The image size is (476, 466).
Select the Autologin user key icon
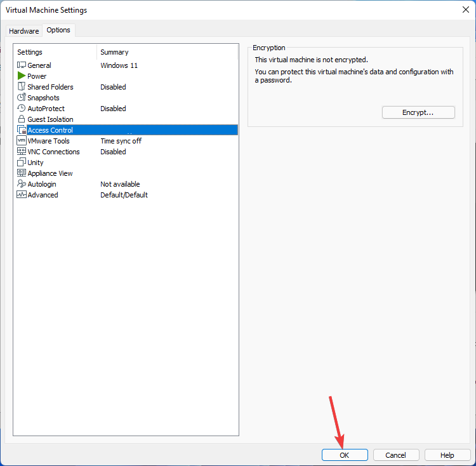tap(21, 183)
